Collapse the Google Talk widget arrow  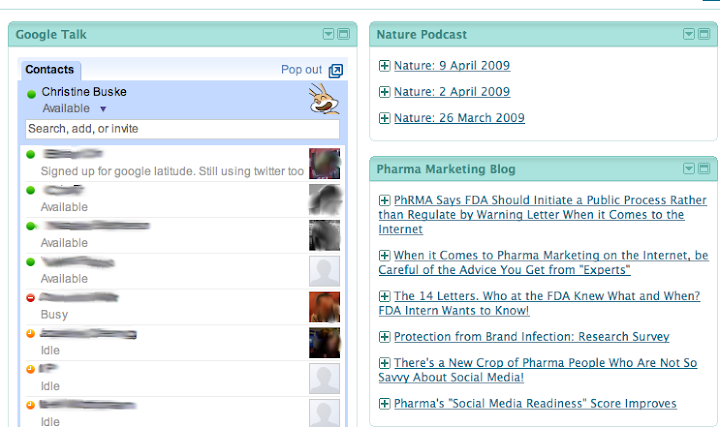328,34
